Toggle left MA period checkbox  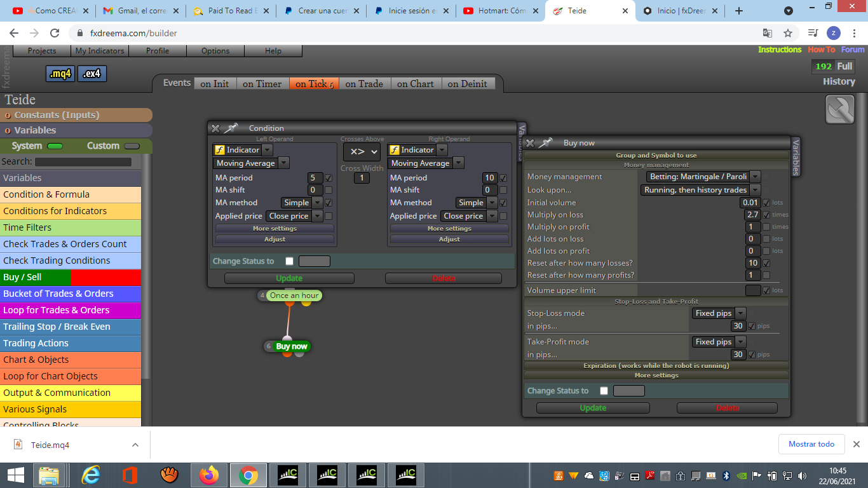(x=329, y=178)
